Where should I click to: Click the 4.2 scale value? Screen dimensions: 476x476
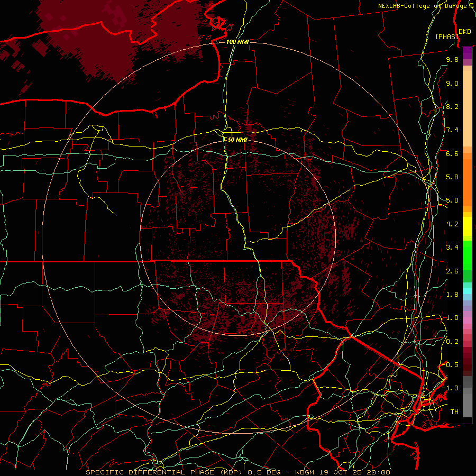(x=452, y=224)
